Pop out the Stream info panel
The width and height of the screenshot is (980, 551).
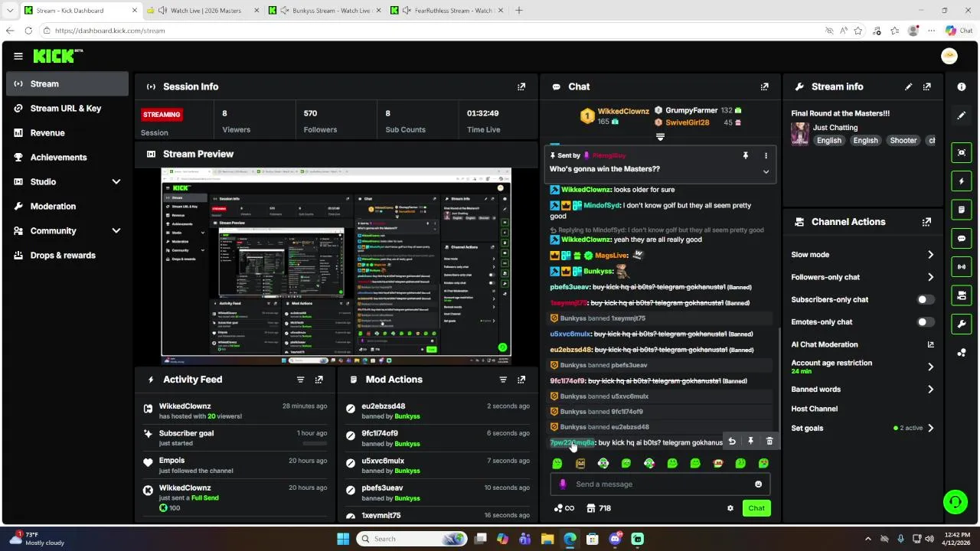[927, 86]
